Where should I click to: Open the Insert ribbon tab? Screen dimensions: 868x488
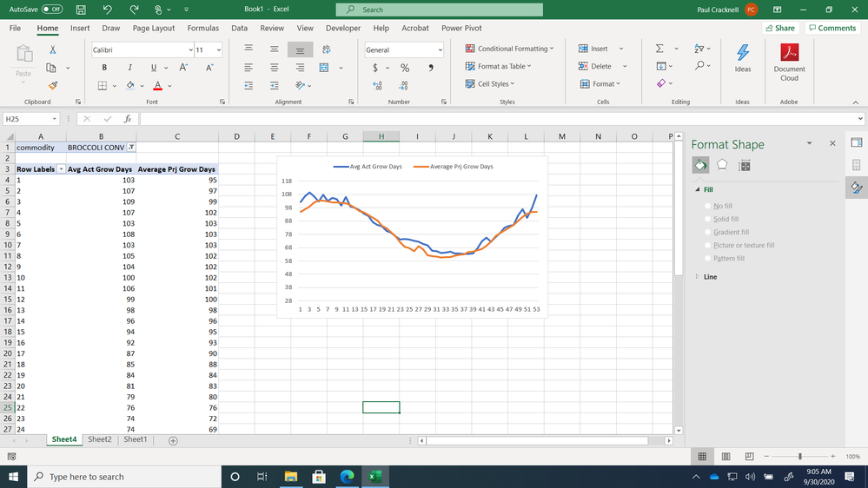[x=80, y=28]
